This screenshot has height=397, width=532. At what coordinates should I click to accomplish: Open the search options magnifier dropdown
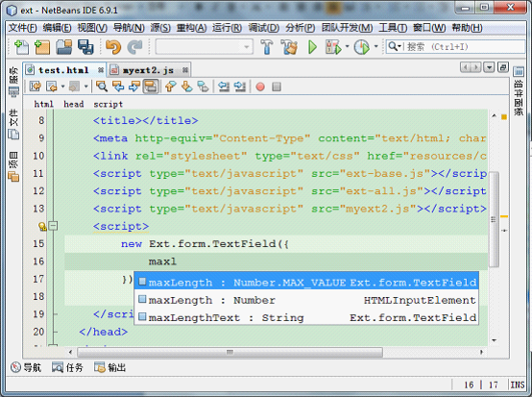tap(395, 46)
